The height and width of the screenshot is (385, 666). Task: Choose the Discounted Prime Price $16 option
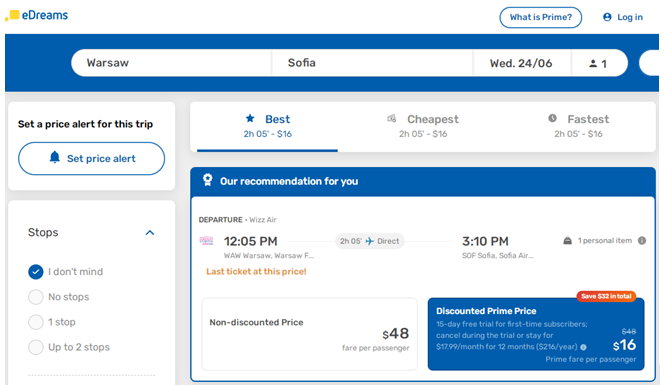[536, 334]
